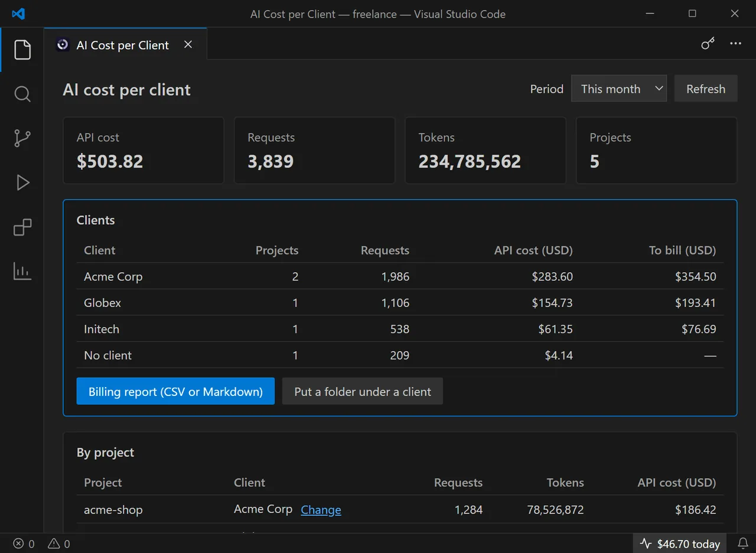
Task: Open the Search view icon
Action: (22, 94)
